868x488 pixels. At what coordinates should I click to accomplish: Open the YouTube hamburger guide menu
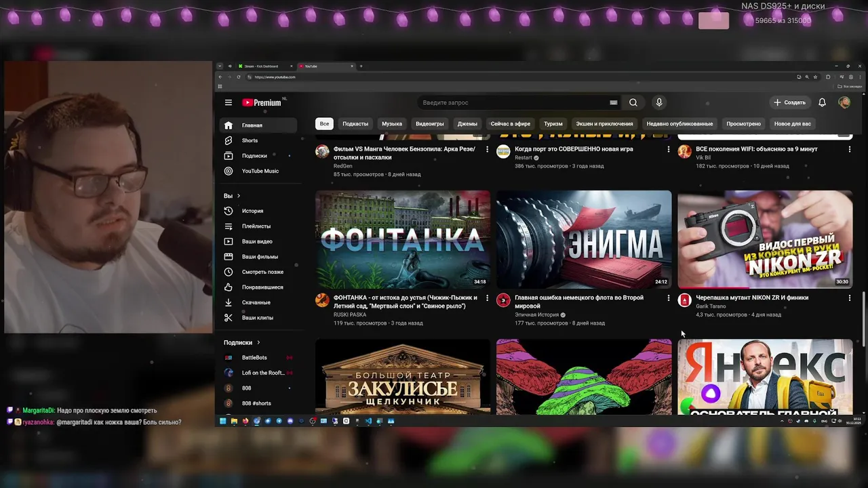[x=229, y=102]
